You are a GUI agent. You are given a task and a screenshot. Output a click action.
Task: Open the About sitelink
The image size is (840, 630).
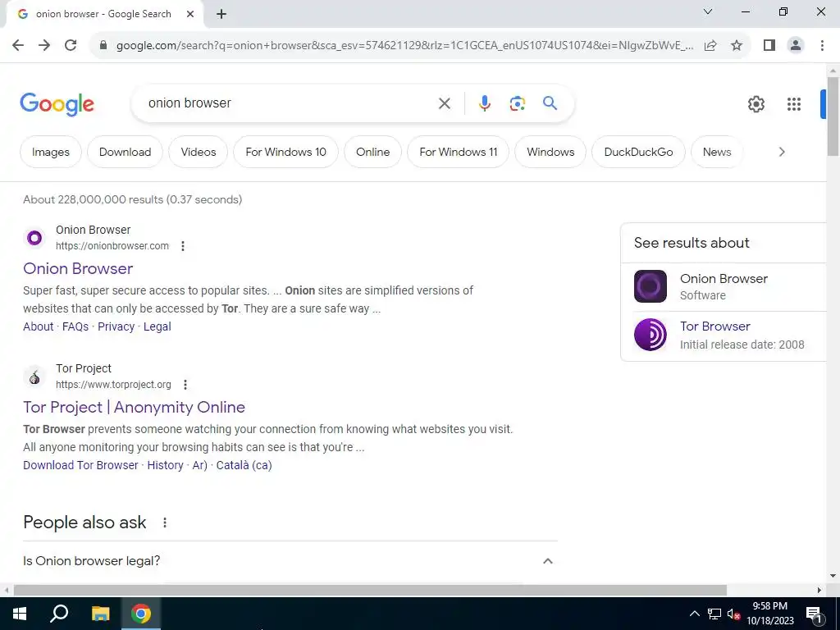38,326
